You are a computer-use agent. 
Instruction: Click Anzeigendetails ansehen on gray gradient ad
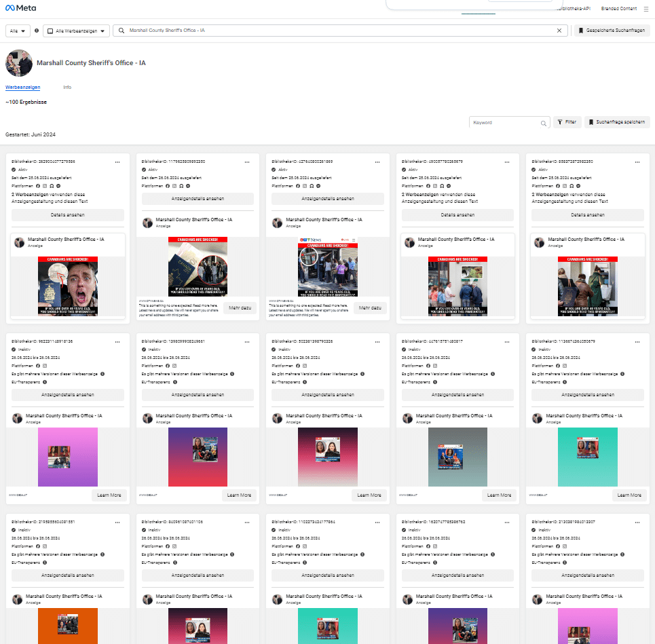pyautogui.click(x=457, y=395)
